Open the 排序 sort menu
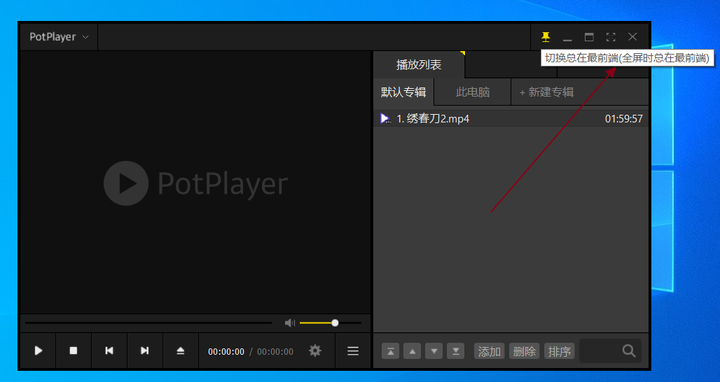 pyautogui.click(x=559, y=351)
